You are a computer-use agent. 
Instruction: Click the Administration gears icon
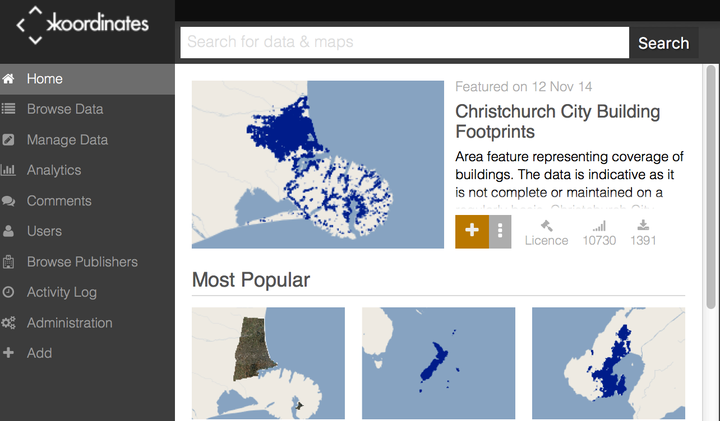coord(8,323)
